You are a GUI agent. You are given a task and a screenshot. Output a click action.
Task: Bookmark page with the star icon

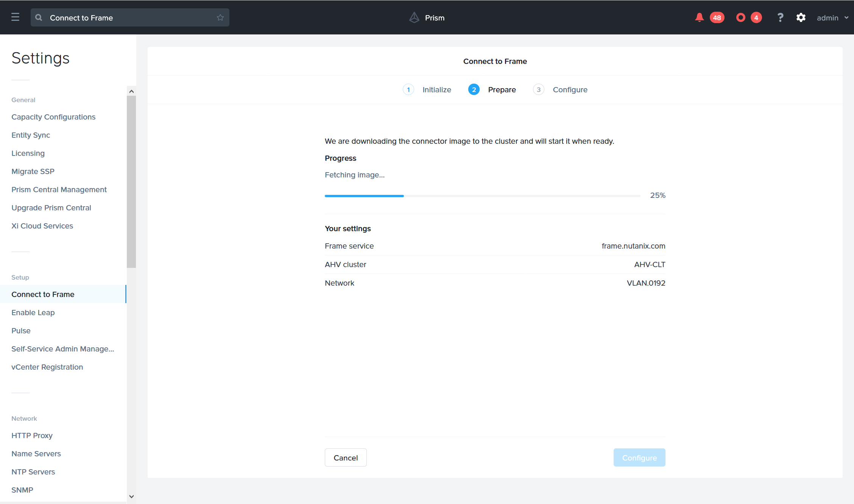[x=220, y=17]
